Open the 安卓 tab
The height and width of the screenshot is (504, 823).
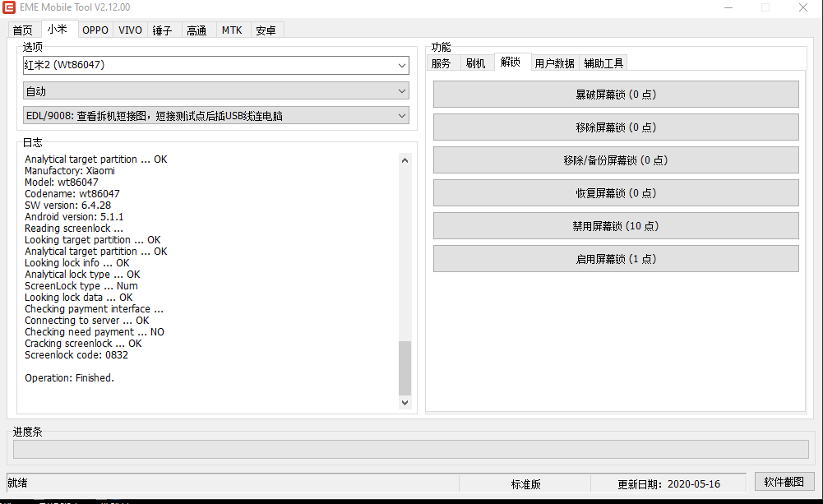[266, 30]
